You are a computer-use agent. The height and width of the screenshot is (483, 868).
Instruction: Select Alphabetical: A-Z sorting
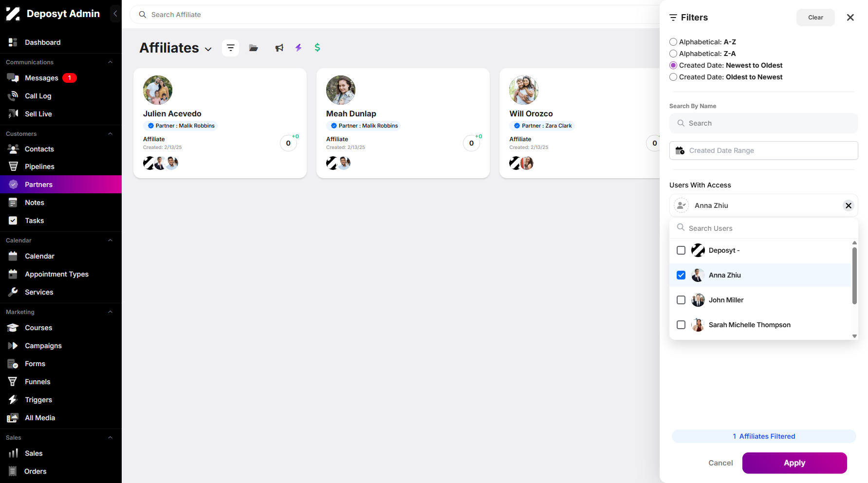point(673,42)
